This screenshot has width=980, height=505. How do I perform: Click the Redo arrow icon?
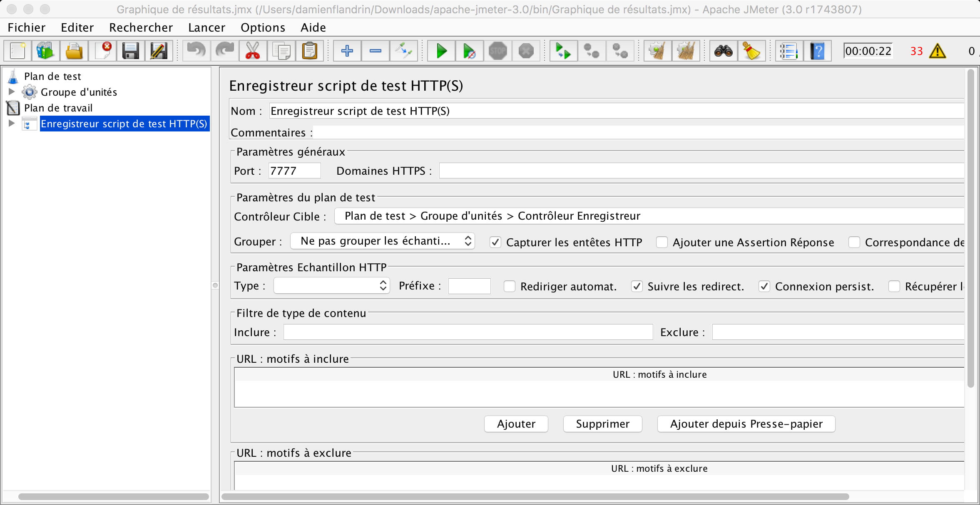[x=224, y=51]
